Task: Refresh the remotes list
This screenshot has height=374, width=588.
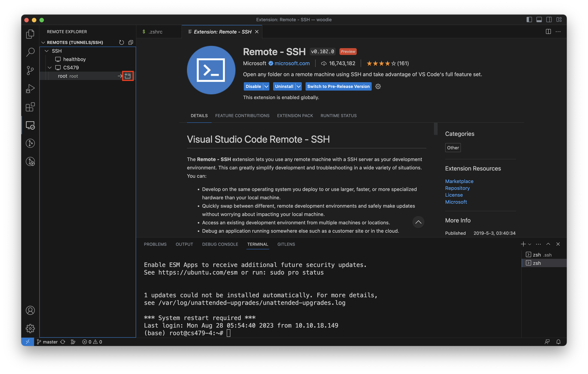Action: (x=121, y=42)
